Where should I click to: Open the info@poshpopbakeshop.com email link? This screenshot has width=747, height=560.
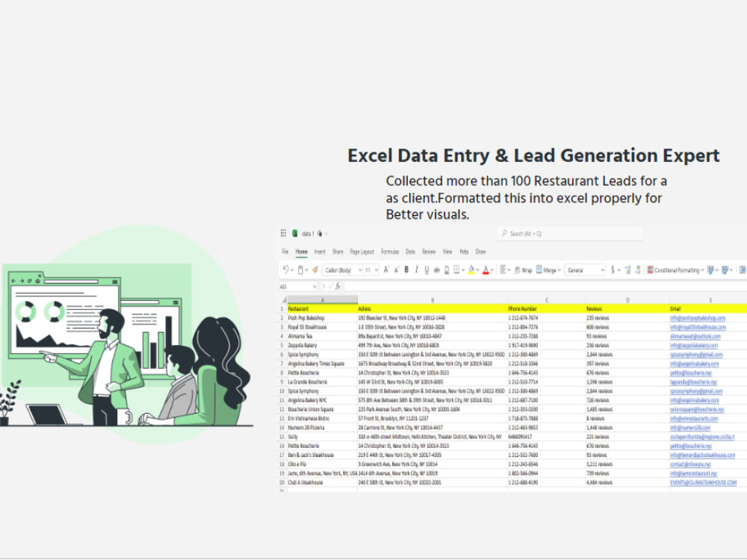tap(698, 317)
